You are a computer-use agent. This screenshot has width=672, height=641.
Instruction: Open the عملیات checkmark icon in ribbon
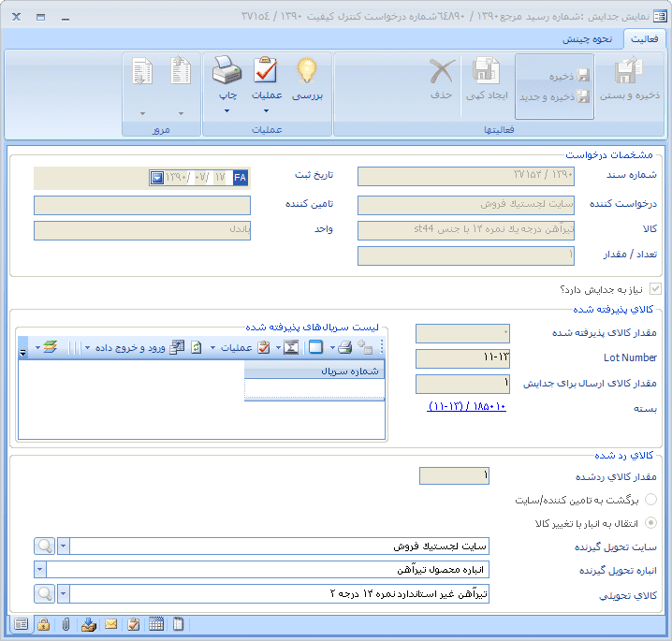267,73
